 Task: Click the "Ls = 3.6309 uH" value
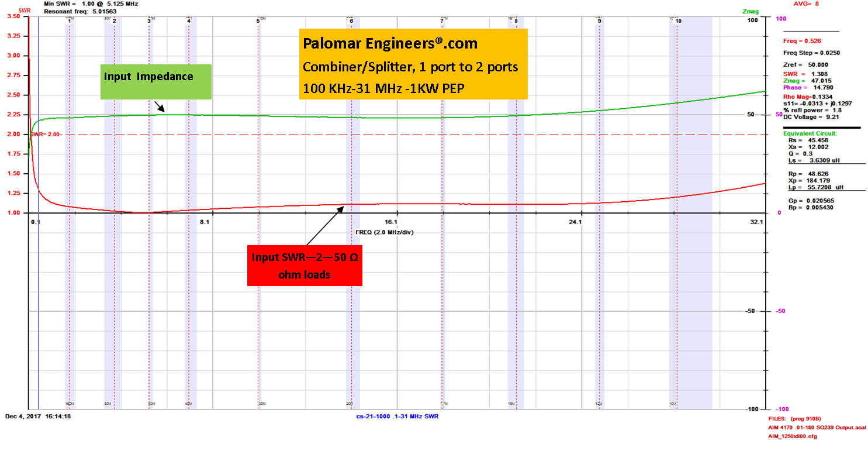coord(812,160)
